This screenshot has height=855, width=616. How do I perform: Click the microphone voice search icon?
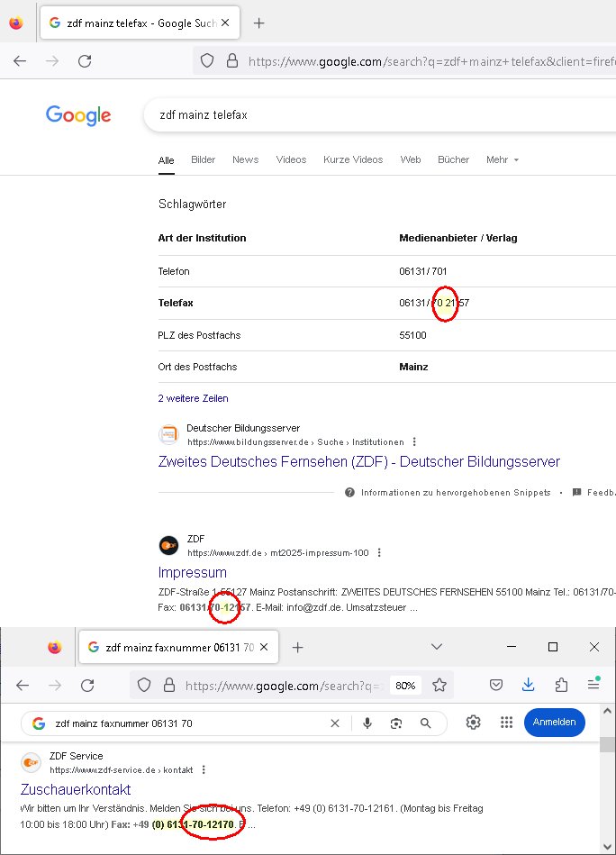pos(367,723)
